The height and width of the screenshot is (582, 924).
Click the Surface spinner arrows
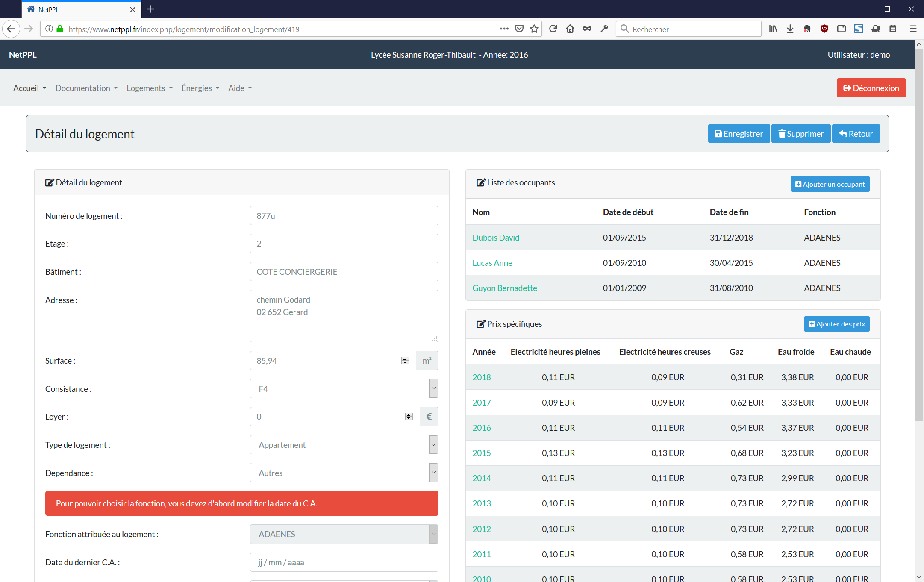click(x=405, y=361)
